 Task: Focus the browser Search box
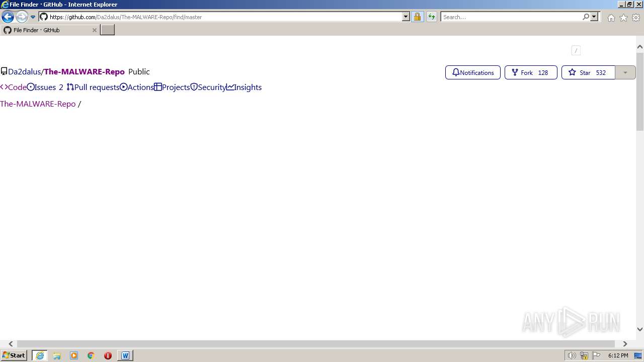click(511, 17)
